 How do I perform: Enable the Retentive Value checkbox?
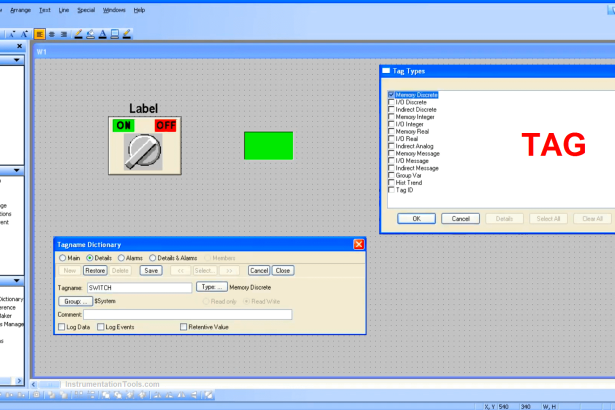183,327
